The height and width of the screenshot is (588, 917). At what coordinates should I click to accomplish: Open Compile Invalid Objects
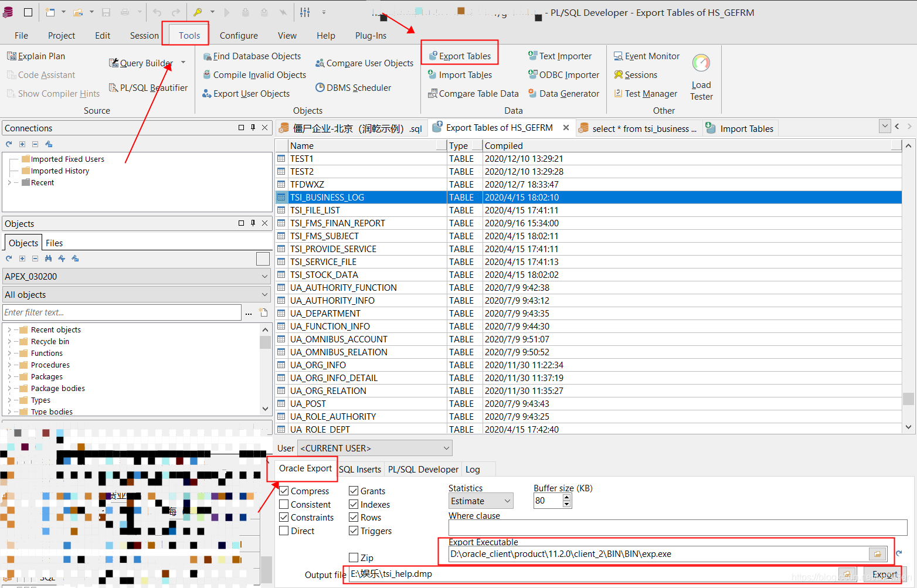(x=254, y=75)
